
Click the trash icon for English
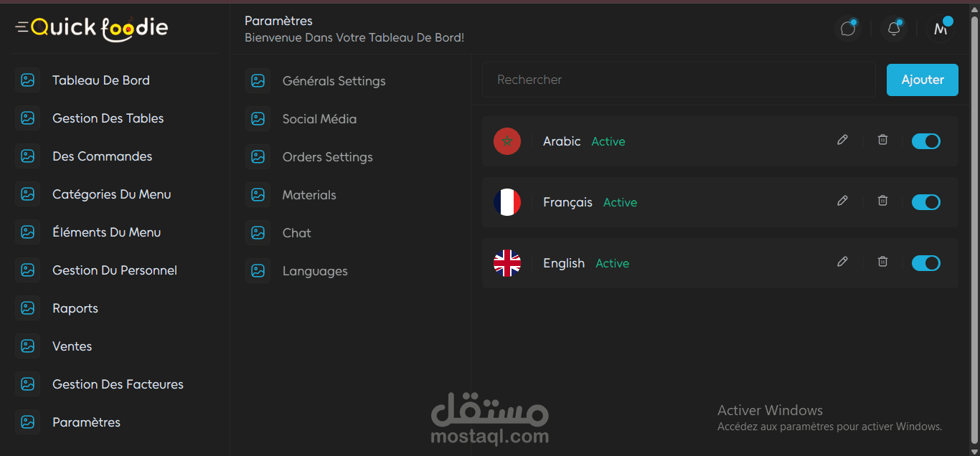click(882, 262)
